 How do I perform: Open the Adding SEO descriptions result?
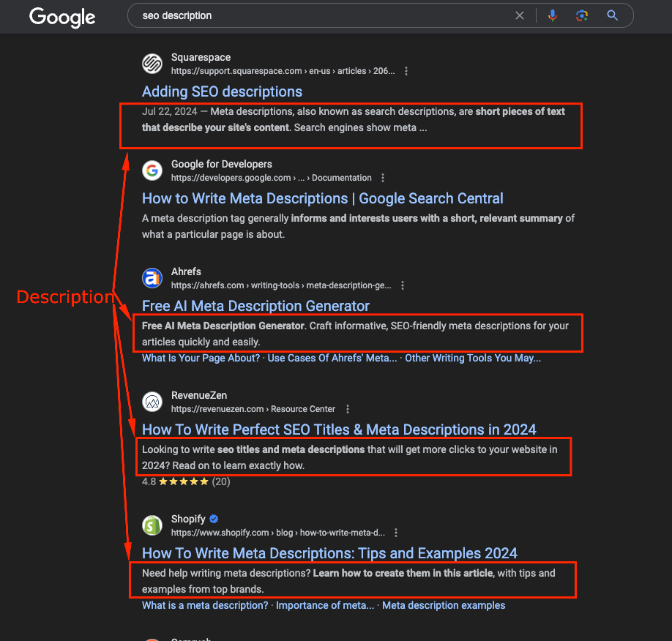[222, 91]
